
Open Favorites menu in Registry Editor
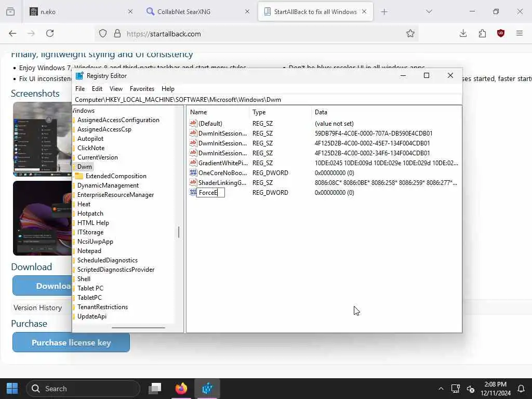click(x=142, y=89)
